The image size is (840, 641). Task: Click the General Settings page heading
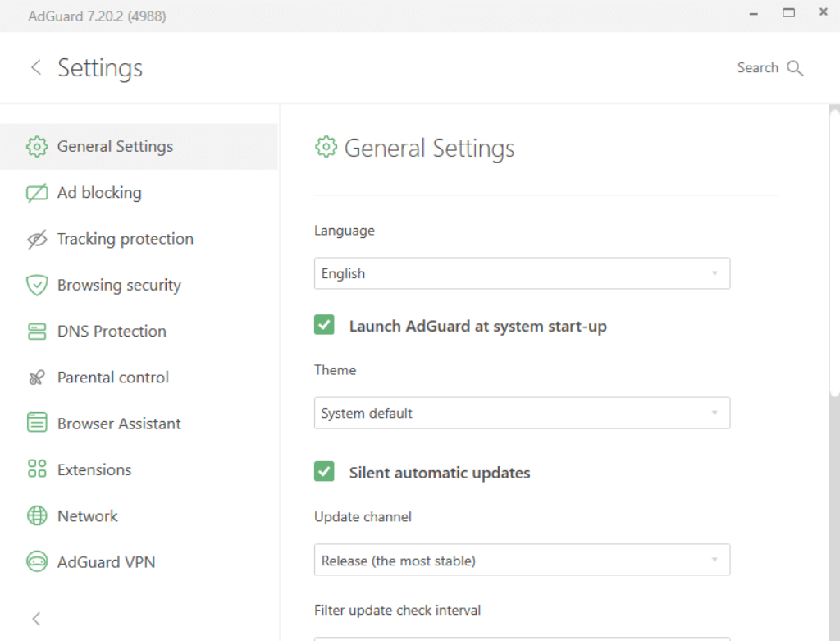pos(429,149)
